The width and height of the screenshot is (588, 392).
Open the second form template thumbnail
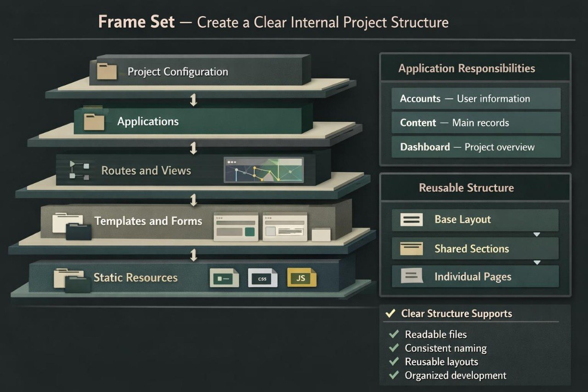pyautogui.click(x=285, y=226)
